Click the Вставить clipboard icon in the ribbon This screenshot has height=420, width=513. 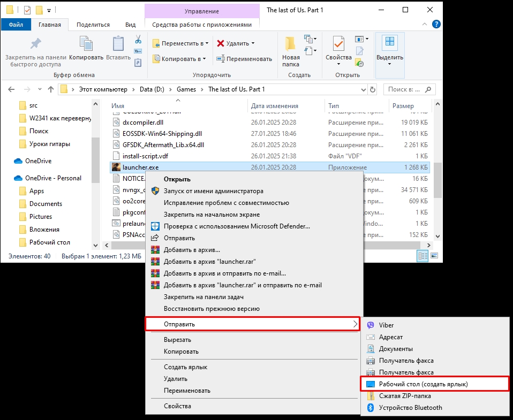(118, 44)
